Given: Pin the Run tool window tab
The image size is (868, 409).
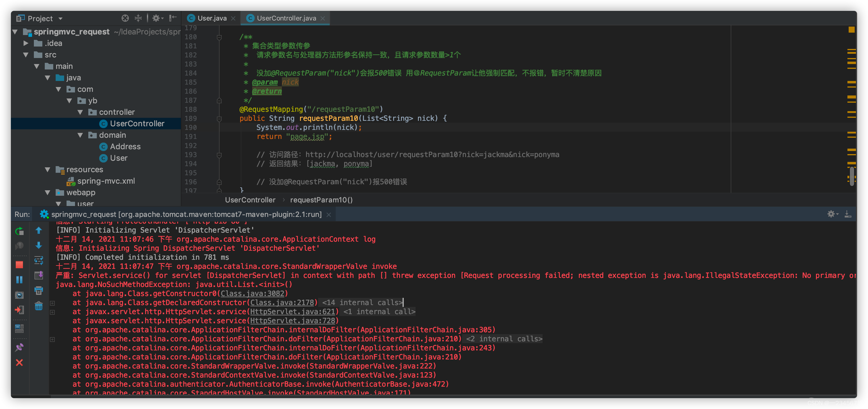Looking at the screenshot, I should tap(20, 347).
